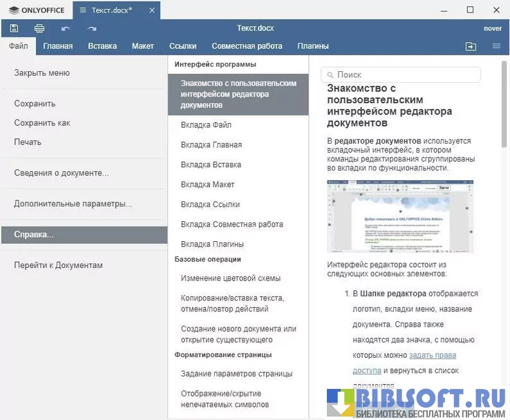Viewport: 510px width, 420px height.
Task: Click Закрыть меню in the left panel
Action: pyautogui.click(x=41, y=73)
